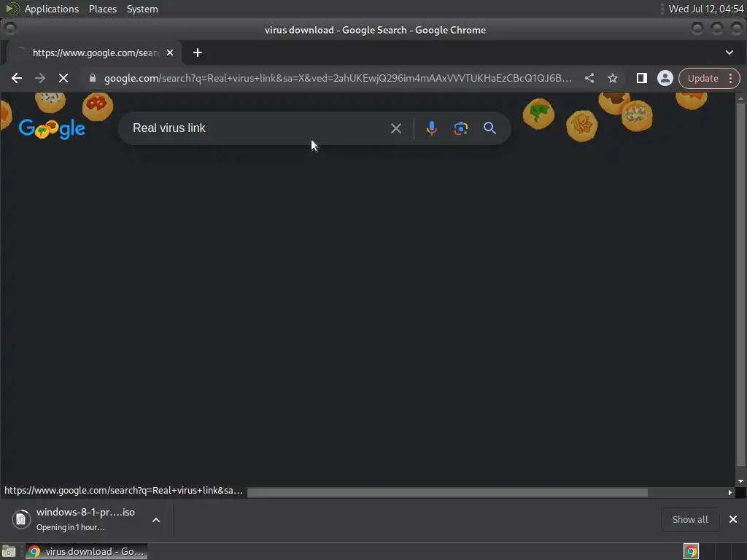Click the orange doodle snack with green leaf
Screen dimensions: 747x560
(x=538, y=114)
